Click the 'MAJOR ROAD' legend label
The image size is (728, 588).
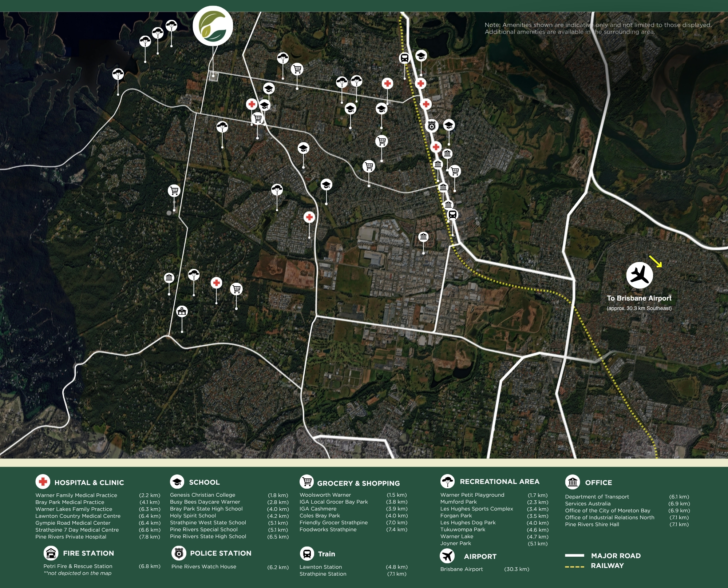[616, 556]
